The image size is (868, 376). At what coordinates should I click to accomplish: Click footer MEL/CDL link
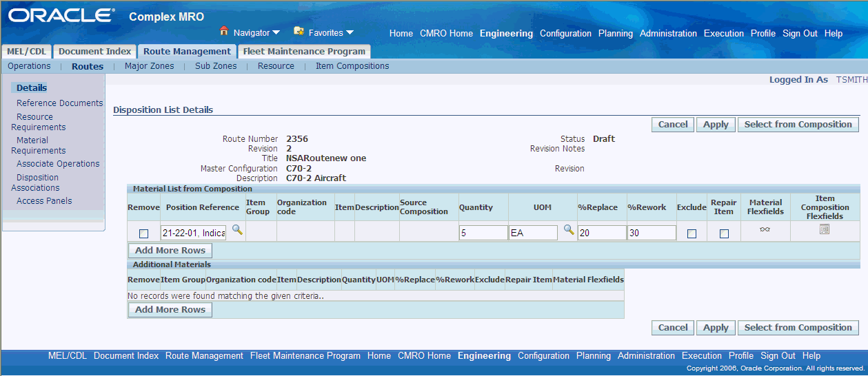point(68,356)
